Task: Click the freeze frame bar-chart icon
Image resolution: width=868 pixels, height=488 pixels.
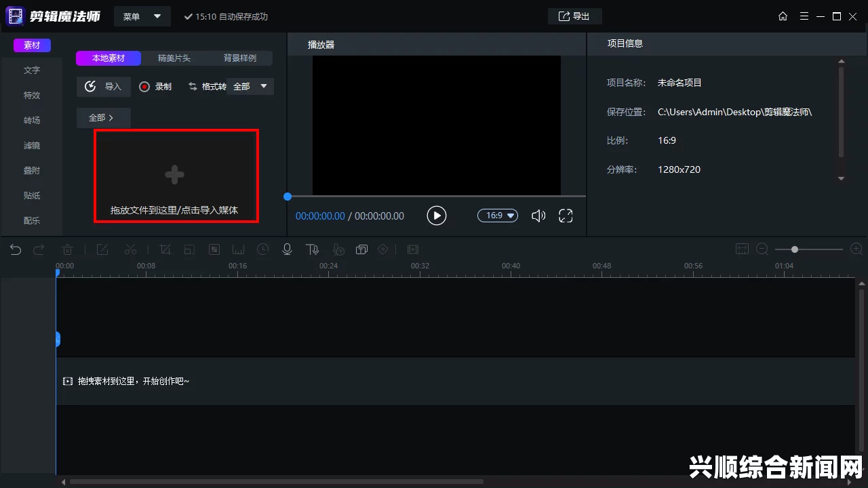Action: tap(238, 249)
